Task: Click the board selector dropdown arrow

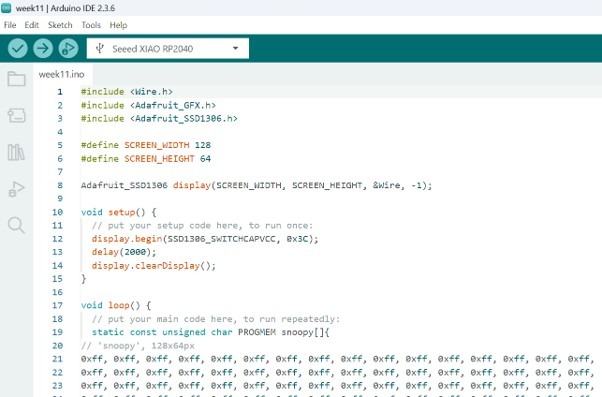Action: pos(235,48)
